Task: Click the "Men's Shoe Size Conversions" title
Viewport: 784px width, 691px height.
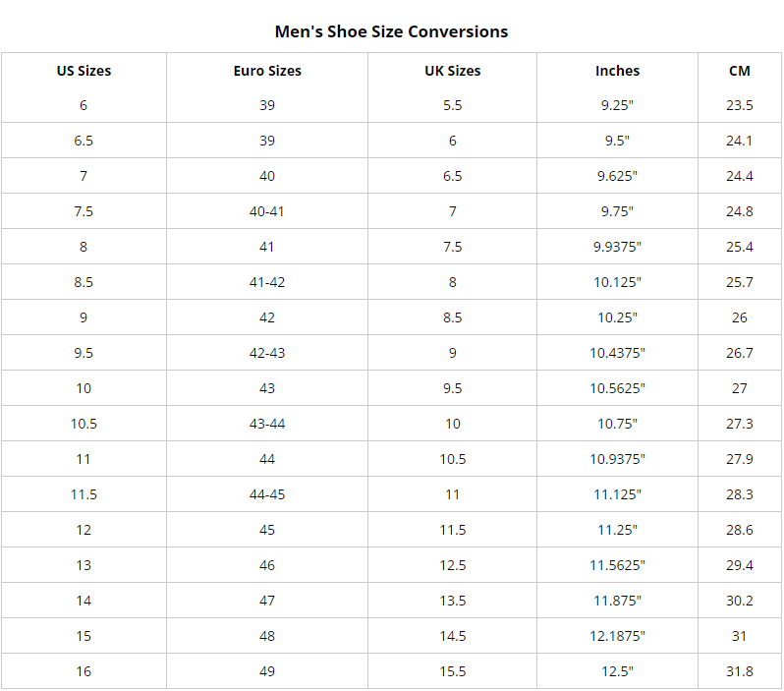Action: pyautogui.click(x=391, y=31)
